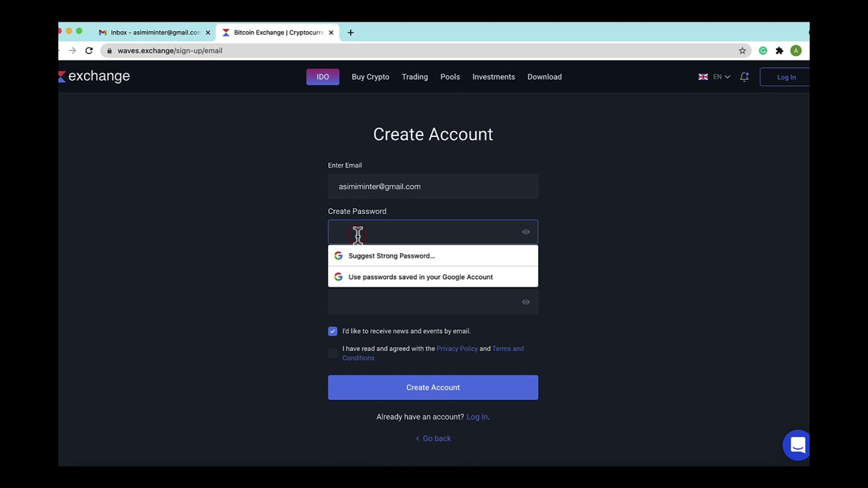Viewport: 868px width, 488px height.
Task: Open the EN language dropdown
Action: [x=722, y=77]
